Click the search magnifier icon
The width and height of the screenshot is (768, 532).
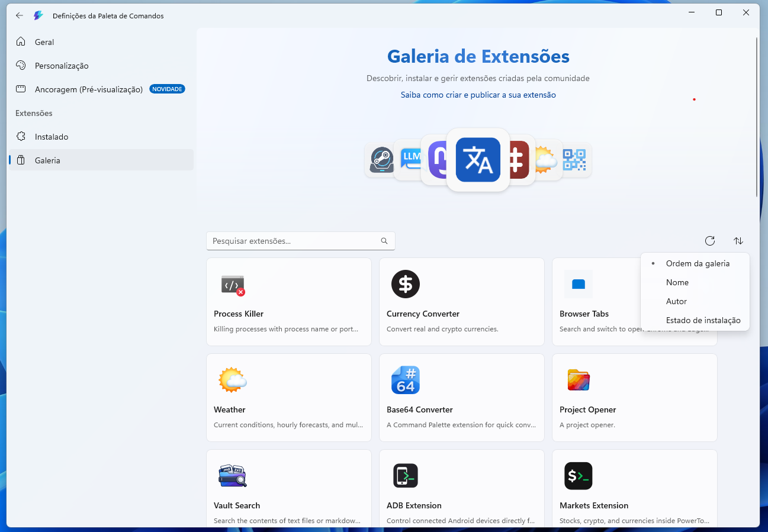point(384,241)
